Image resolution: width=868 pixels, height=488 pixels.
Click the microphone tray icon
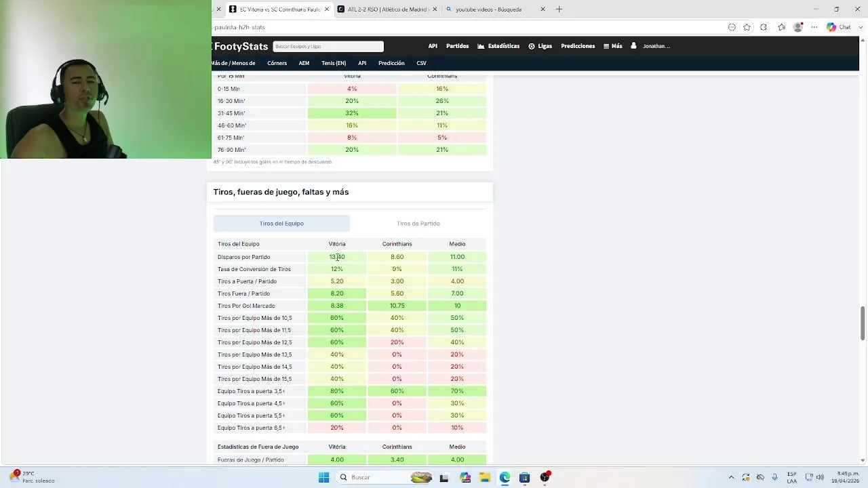tap(774, 477)
